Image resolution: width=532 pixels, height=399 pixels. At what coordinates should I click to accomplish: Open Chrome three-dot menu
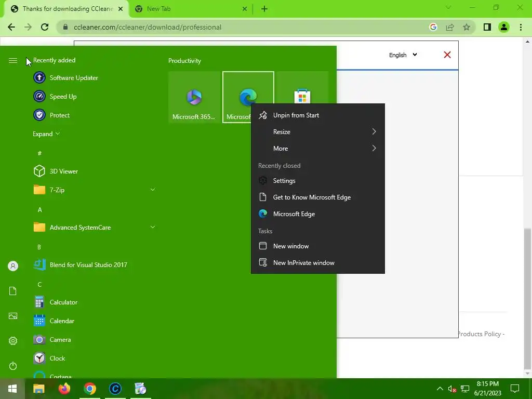coord(521,27)
